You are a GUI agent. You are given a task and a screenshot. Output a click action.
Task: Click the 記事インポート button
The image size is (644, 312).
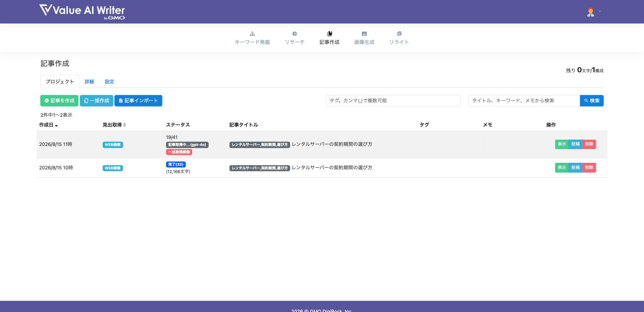[138, 101]
